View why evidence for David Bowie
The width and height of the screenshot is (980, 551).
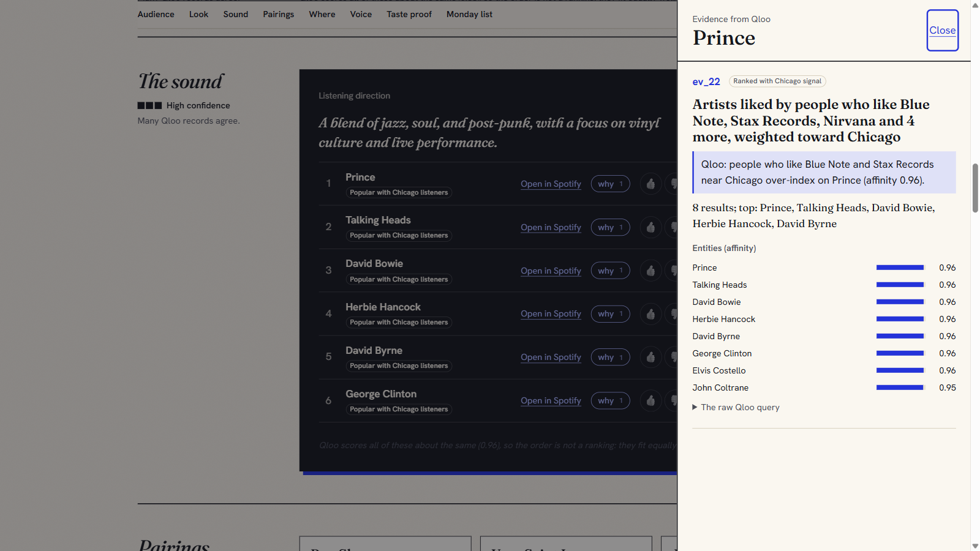click(x=610, y=271)
